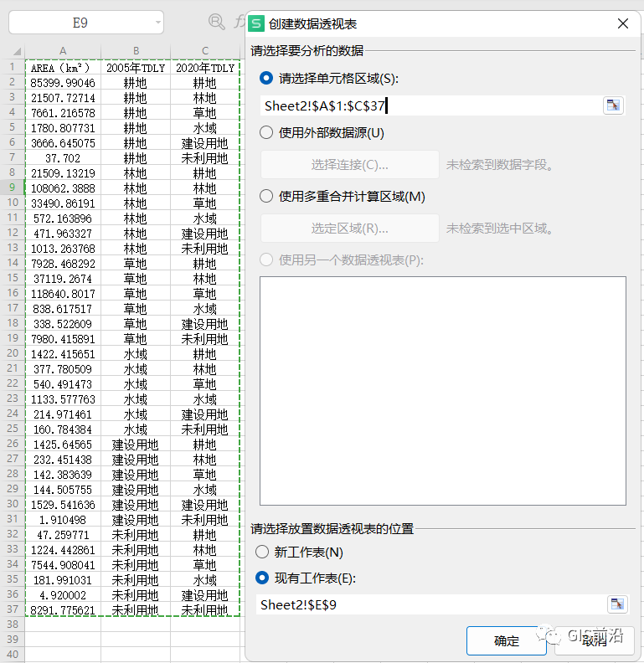Choose the 'new worksheet' placement radio option
This screenshot has height=663, width=644.
tap(262, 552)
